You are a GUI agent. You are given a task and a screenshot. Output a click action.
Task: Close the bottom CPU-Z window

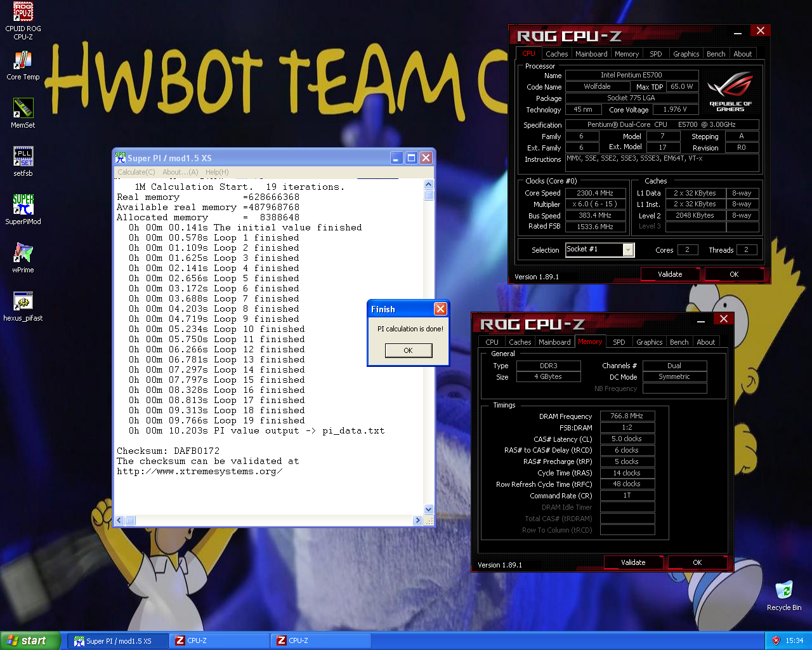(x=723, y=319)
